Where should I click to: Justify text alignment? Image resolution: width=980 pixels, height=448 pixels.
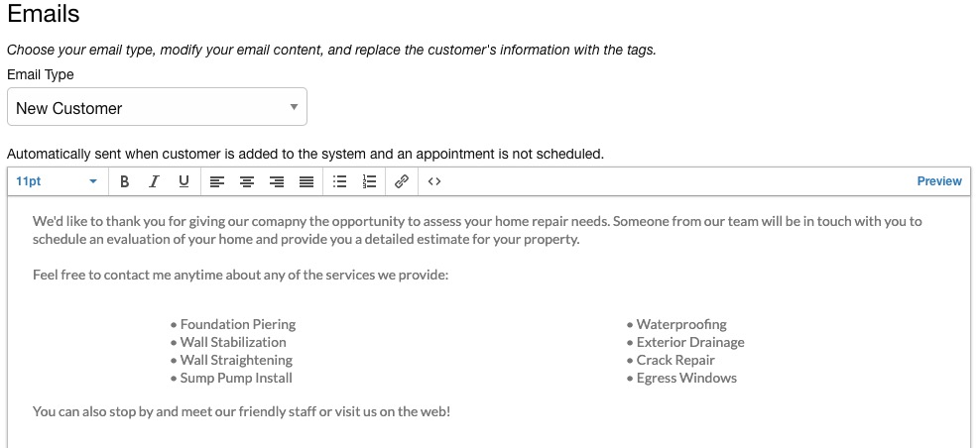[306, 181]
